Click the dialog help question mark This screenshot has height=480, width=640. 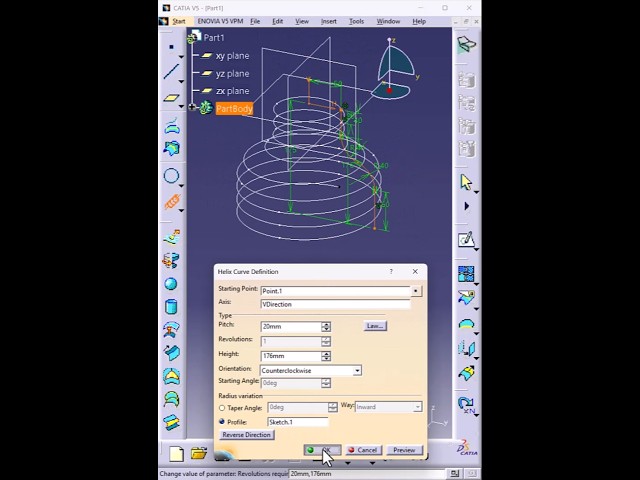391,271
